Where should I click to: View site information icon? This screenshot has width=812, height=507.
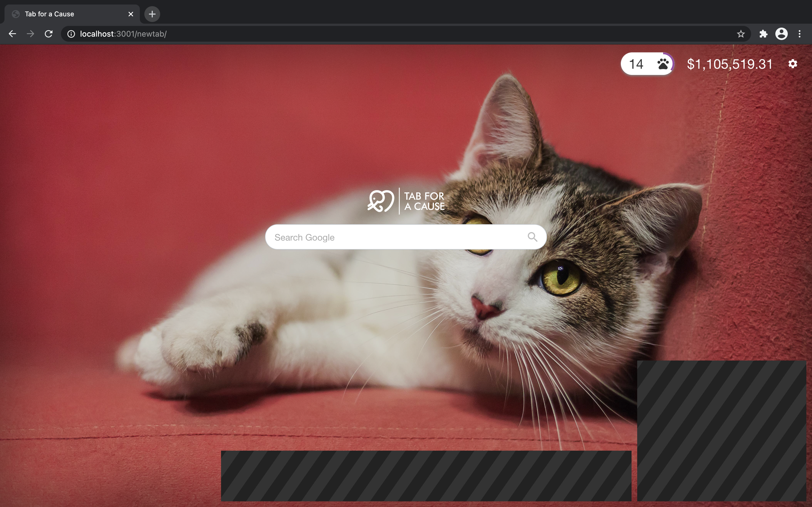71,34
